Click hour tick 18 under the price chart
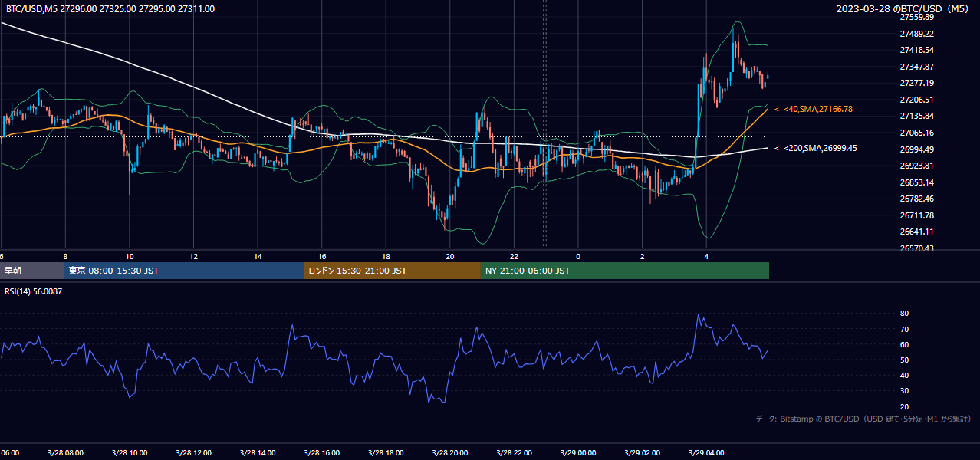Screen dimensions: 980x460 coord(386,256)
